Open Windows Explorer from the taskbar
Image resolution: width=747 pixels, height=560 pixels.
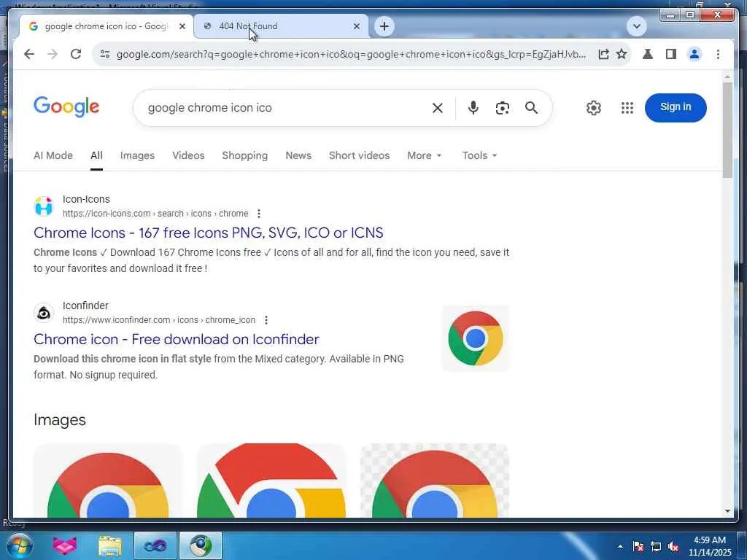pyautogui.click(x=110, y=545)
